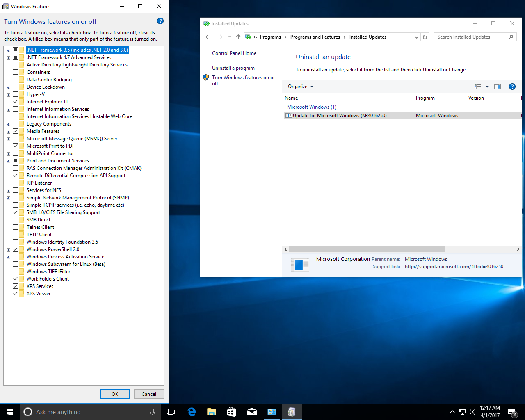
Task: Open help in the Windows Features dialog
Action: [160, 21]
